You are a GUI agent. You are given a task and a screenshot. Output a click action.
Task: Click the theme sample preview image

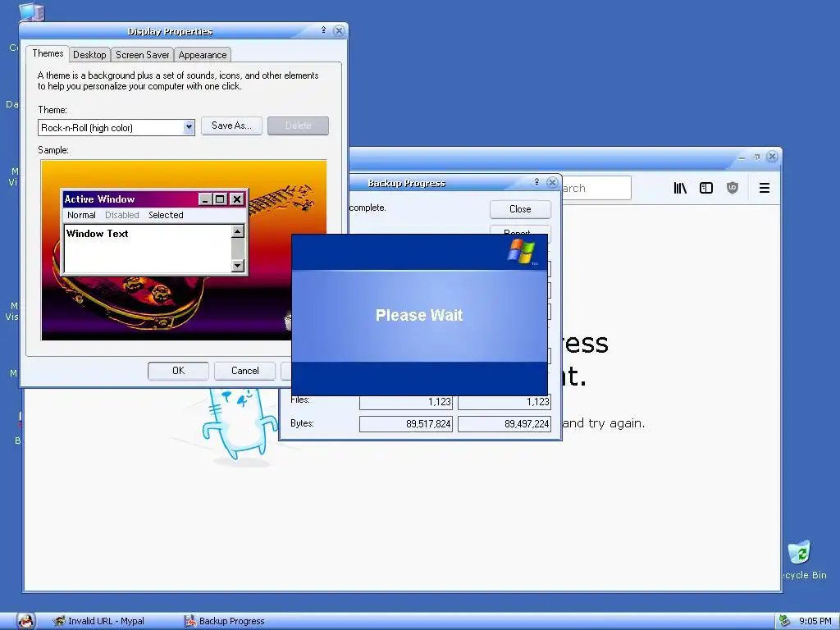184,250
